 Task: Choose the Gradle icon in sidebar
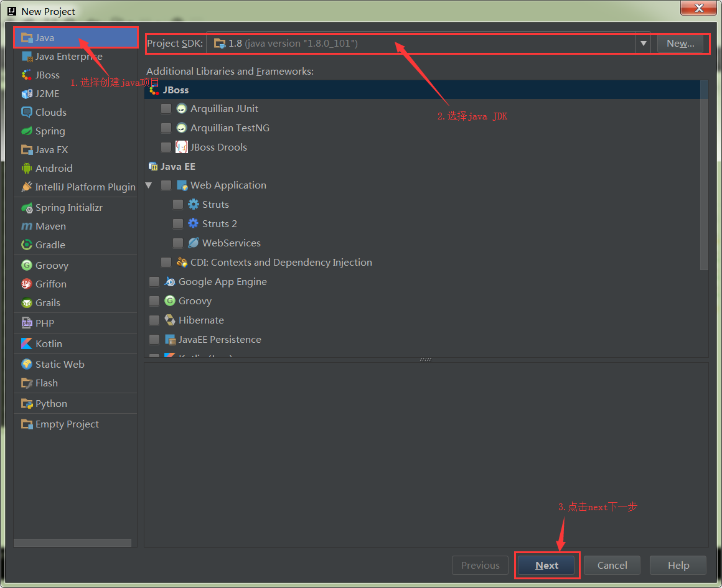point(27,245)
